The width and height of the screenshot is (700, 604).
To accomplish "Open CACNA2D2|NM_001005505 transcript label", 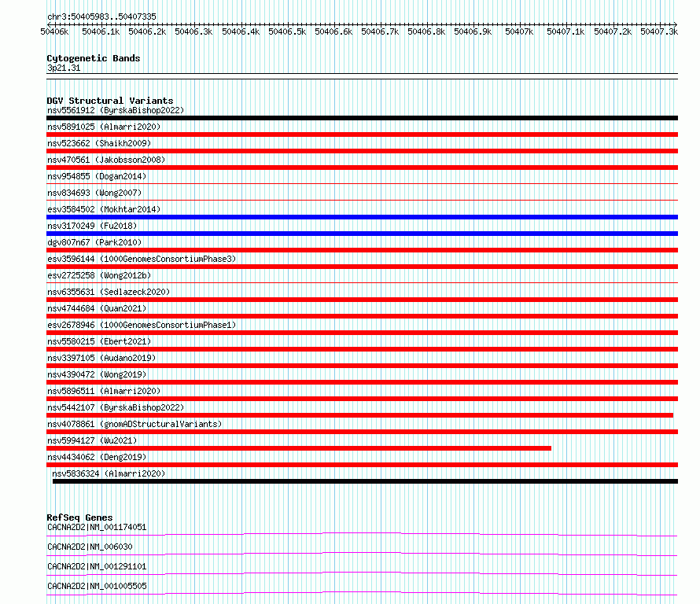I will [x=97, y=586].
